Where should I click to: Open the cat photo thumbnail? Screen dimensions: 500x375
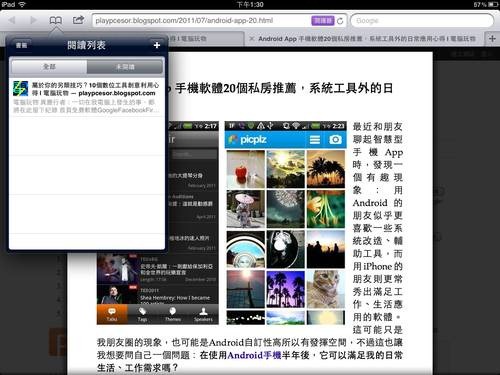click(326, 289)
